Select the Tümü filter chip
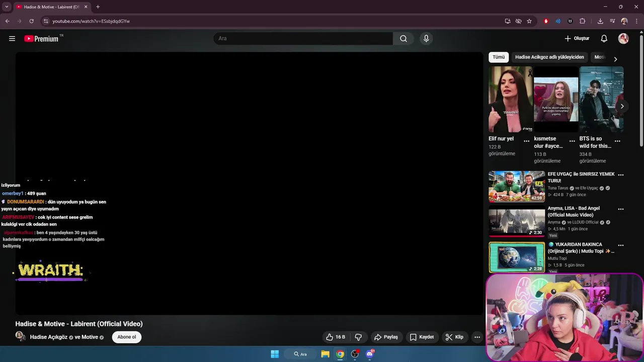644x362 pixels. (x=499, y=57)
